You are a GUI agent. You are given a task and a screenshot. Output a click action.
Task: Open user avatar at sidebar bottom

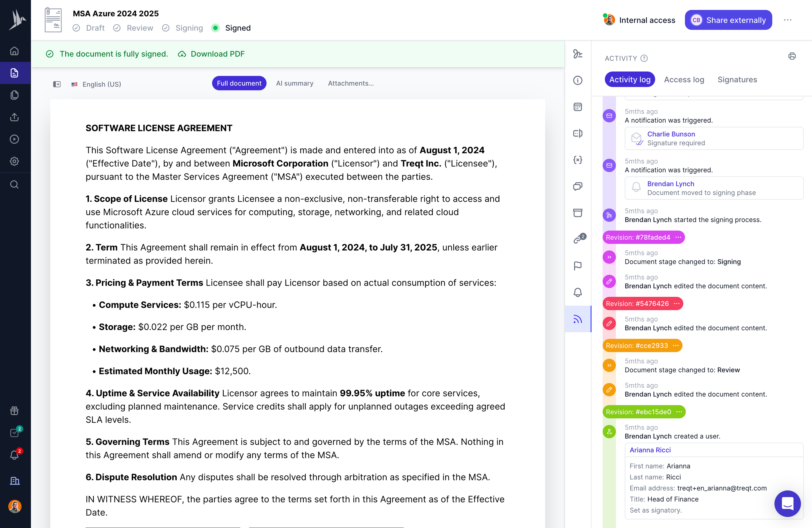pos(15,507)
